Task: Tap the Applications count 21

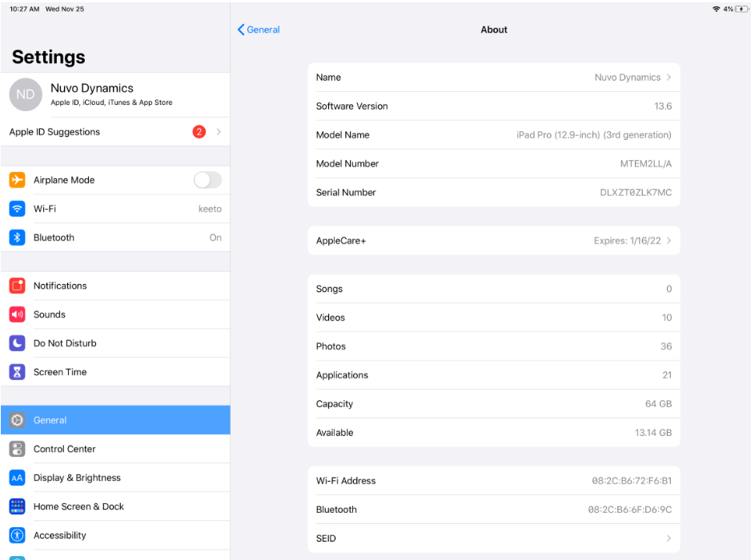Action: [667, 375]
